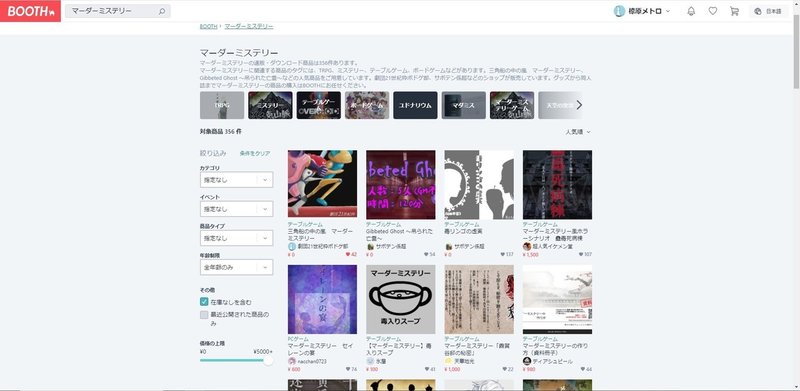Screen dimensions: 800x391
Task: Open セイレーンの宴 purple thumbnail
Action: (x=322, y=299)
